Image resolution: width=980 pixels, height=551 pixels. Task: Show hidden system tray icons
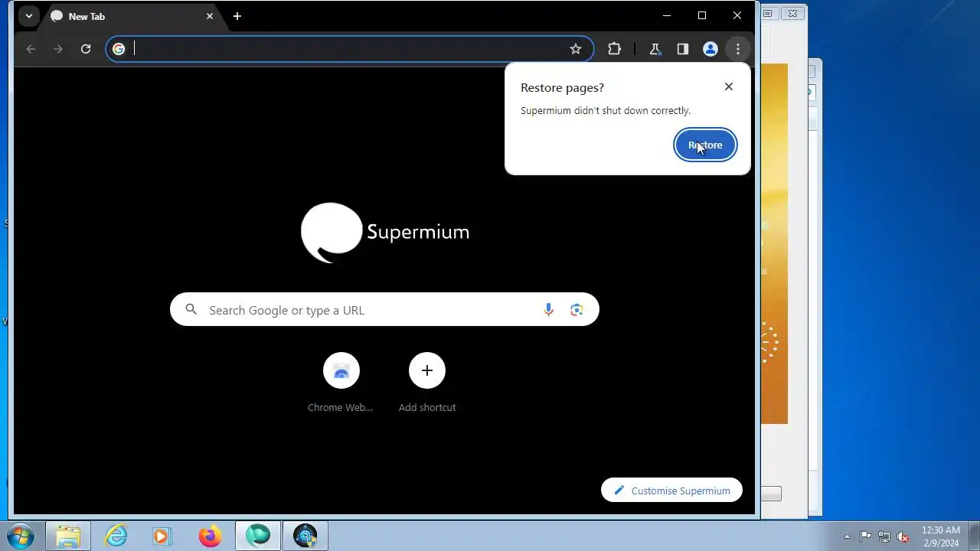coord(847,536)
